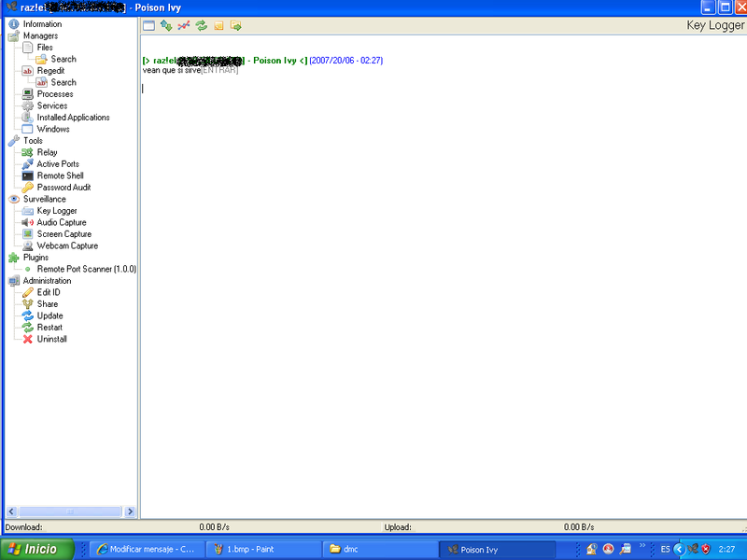Switch to '1.bmp - Paint' taskbar window
747x560 pixels.
[x=264, y=549]
